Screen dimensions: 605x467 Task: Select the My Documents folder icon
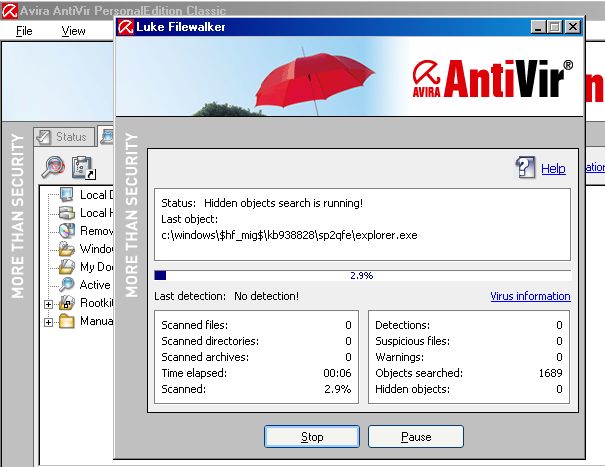click(x=66, y=267)
